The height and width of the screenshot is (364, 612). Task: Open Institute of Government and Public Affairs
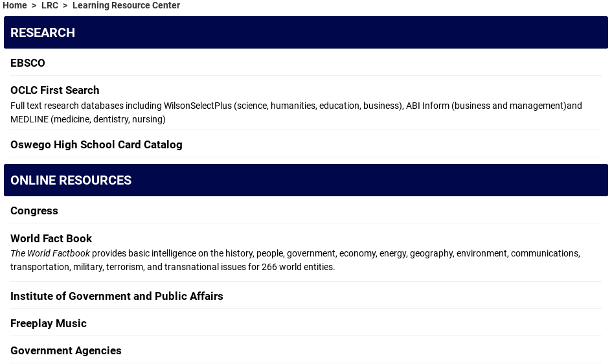point(117,296)
